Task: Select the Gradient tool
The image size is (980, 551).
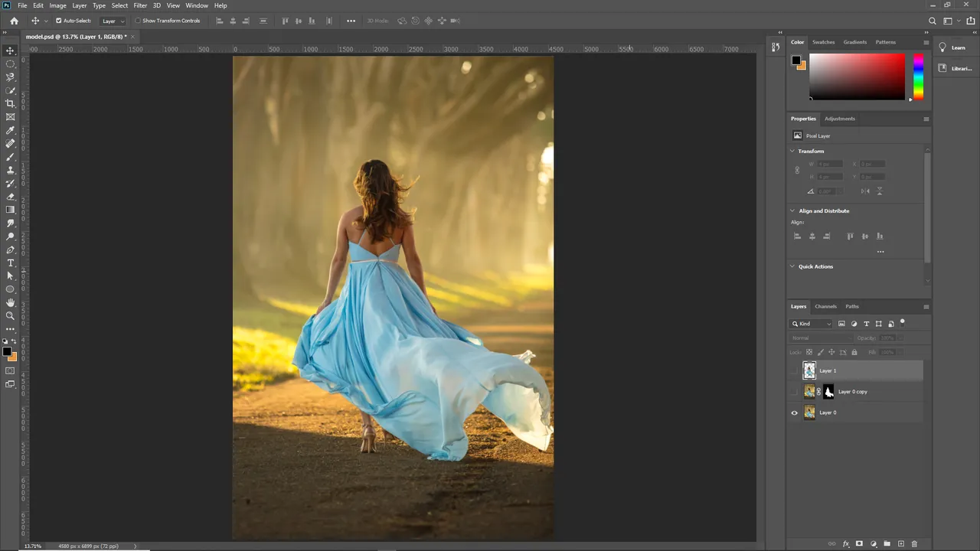Action: (10, 210)
